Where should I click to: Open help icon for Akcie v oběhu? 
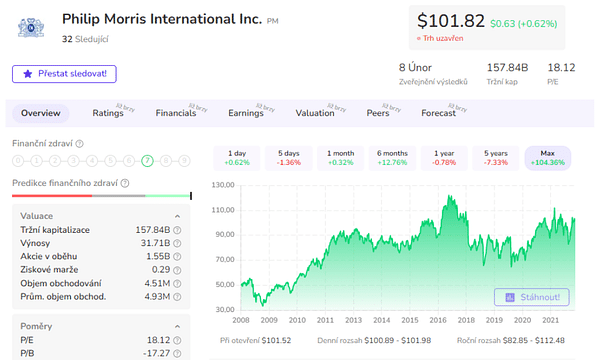(177, 257)
